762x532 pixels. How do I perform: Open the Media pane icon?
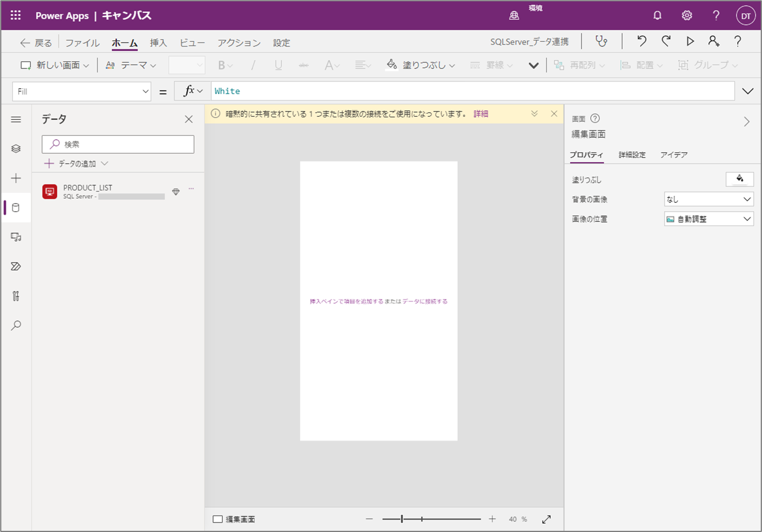pyautogui.click(x=16, y=237)
